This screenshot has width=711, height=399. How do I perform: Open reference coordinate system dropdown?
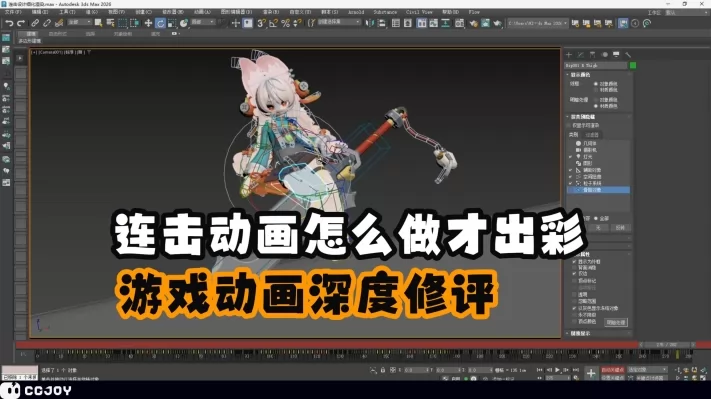[203, 22]
